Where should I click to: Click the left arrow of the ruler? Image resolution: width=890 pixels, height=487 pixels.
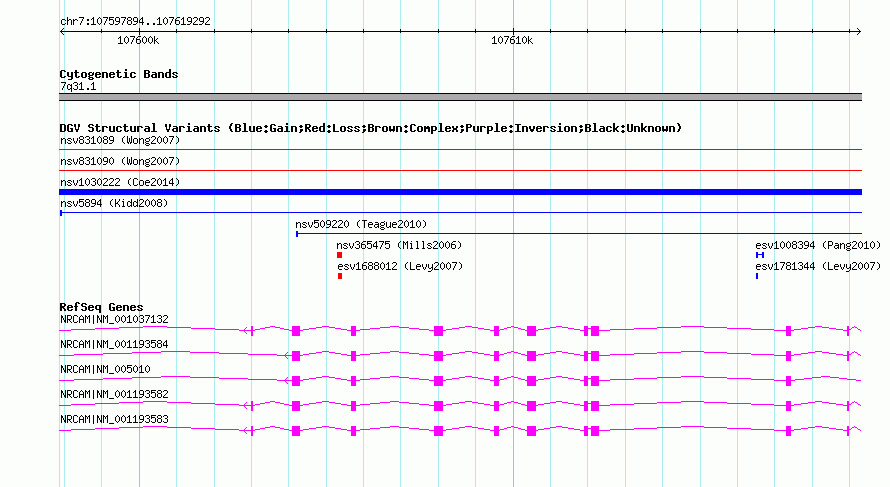pyautogui.click(x=62, y=32)
